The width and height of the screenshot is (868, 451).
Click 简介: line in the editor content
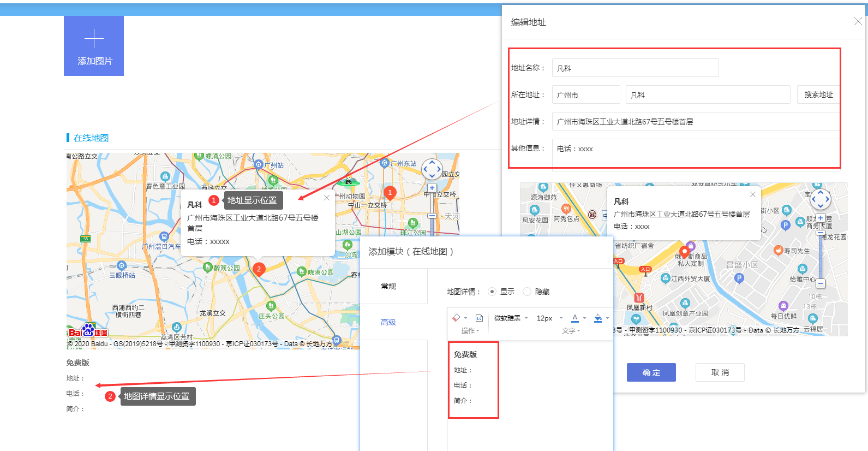463,401
